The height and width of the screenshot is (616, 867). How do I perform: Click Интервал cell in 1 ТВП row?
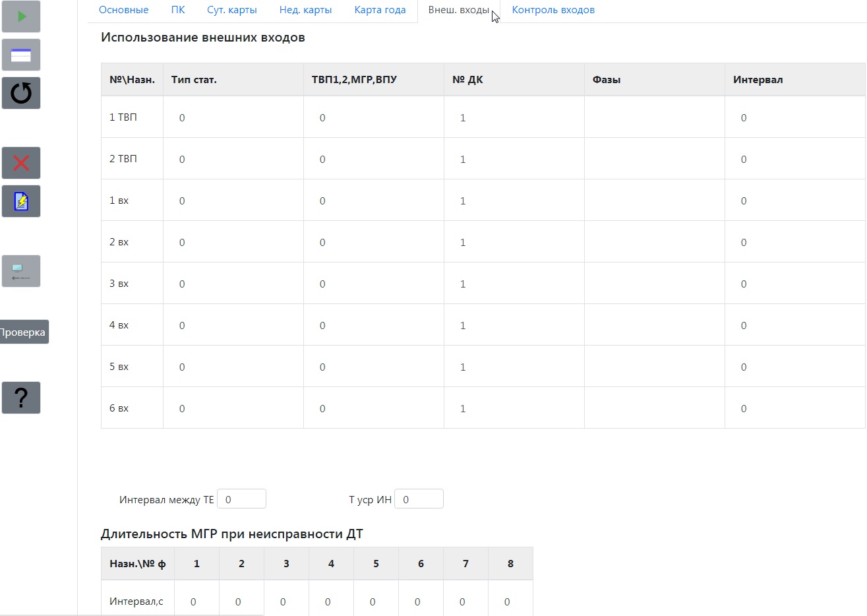tap(795, 117)
